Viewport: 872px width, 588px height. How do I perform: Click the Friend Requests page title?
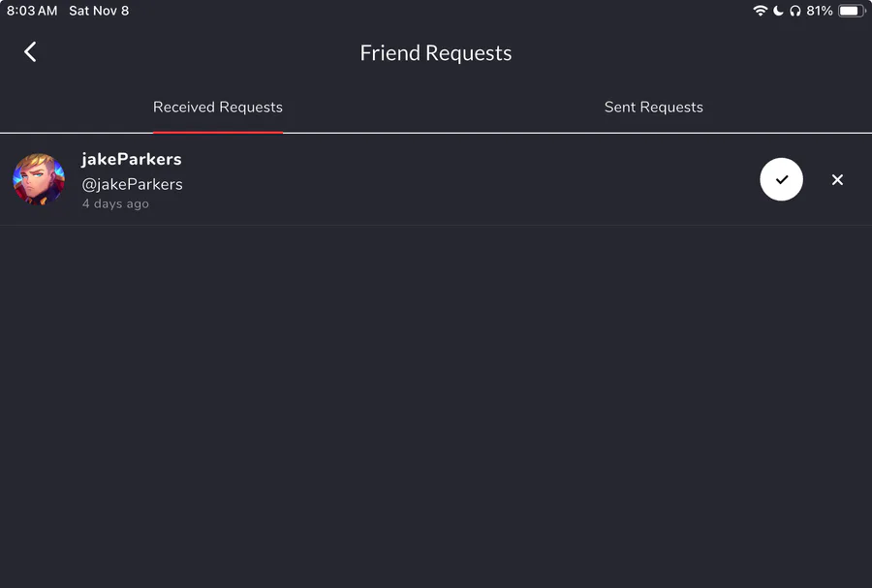[x=436, y=53]
